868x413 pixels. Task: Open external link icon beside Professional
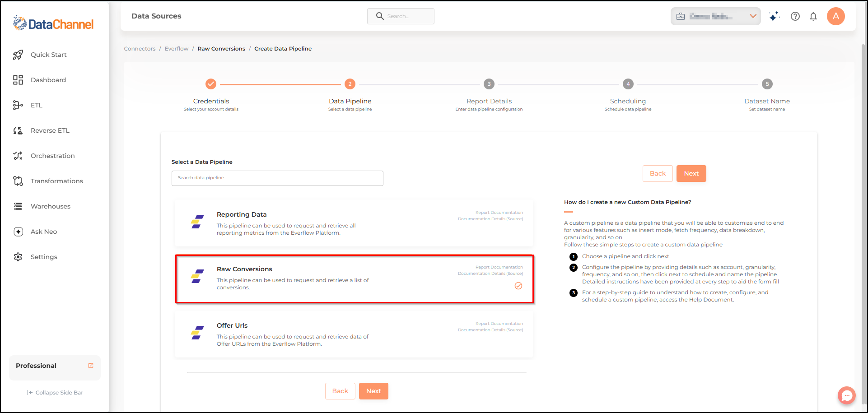tap(91, 366)
